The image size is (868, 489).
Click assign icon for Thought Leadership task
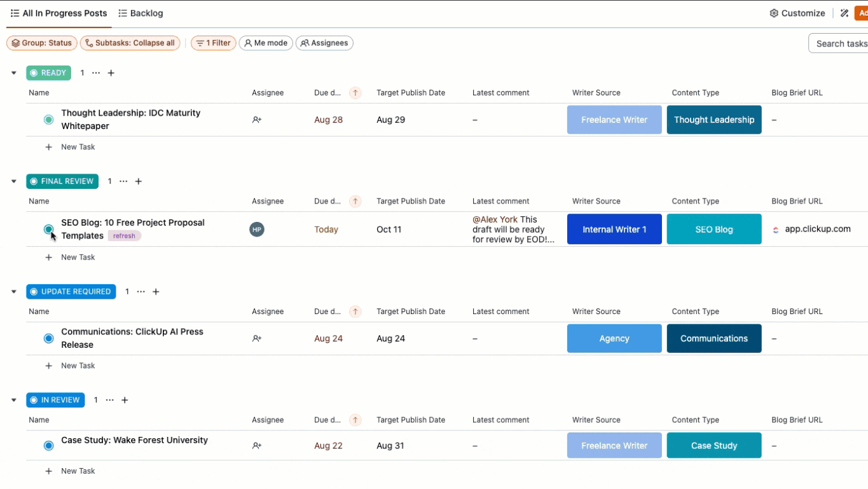pyautogui.click(x=257, y=120)
